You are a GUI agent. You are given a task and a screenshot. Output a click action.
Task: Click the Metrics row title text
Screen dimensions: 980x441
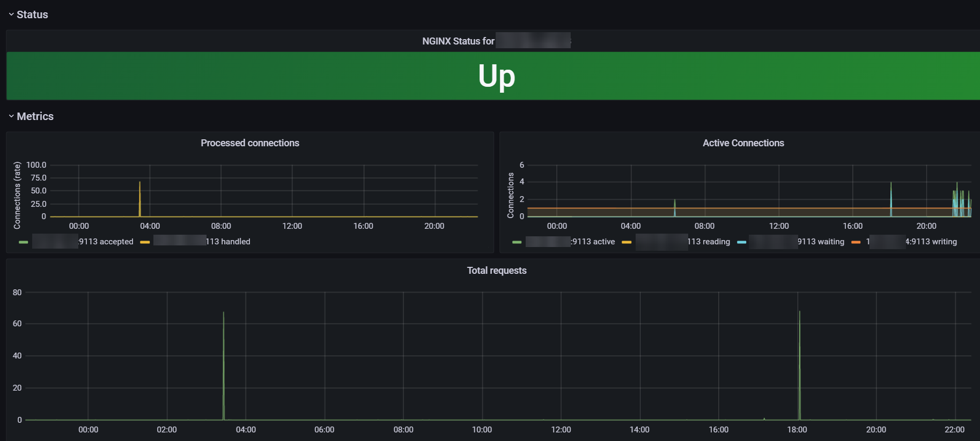click(35, 116)
